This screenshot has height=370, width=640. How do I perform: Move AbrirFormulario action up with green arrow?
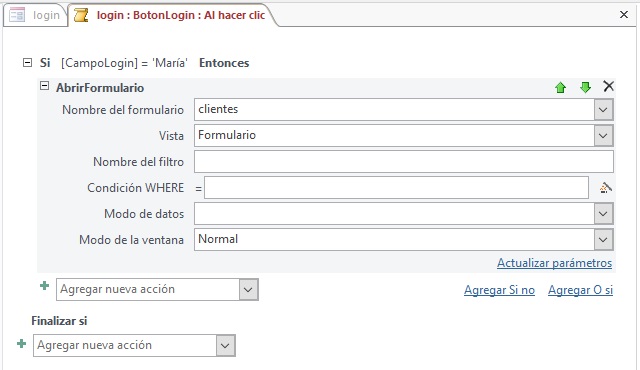coord(560,87)
